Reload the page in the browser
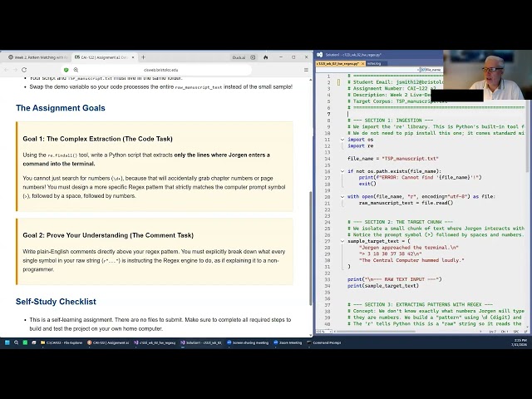 (24, 70)
